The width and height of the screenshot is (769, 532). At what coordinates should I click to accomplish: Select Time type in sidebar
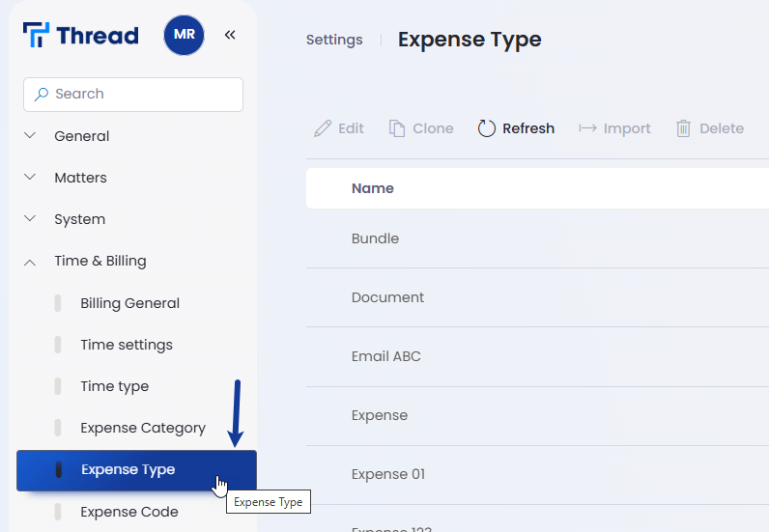click(114, 386)
